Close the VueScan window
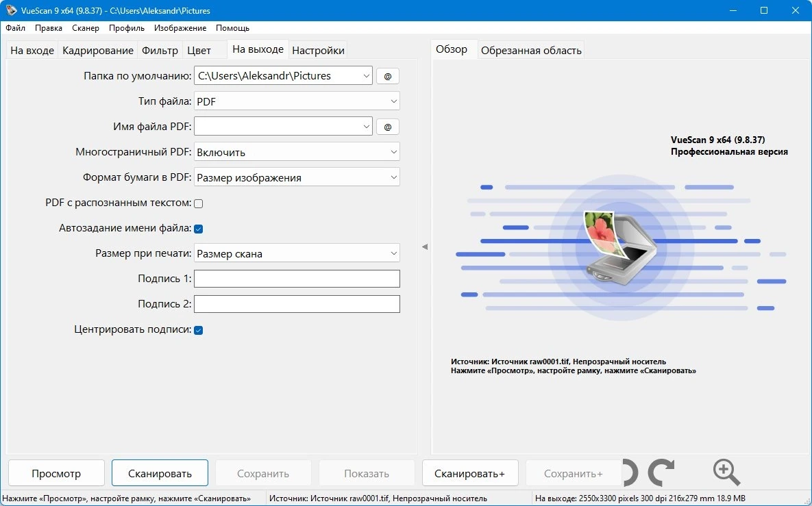812x506 pixels. [796, 10]
